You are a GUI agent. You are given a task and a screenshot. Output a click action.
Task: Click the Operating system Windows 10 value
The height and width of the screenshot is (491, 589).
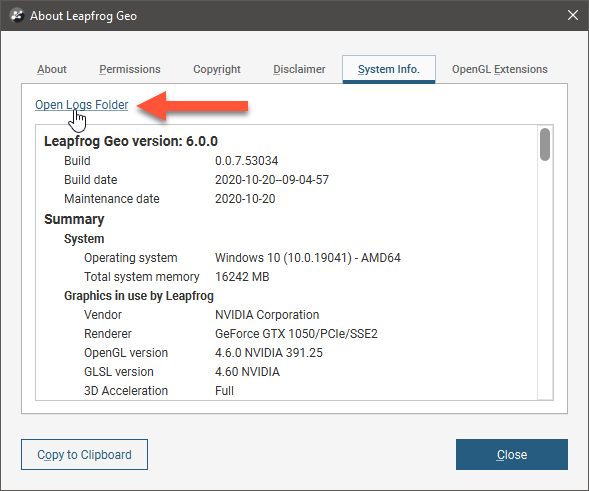pyautogui.click(x=308, y=258)
